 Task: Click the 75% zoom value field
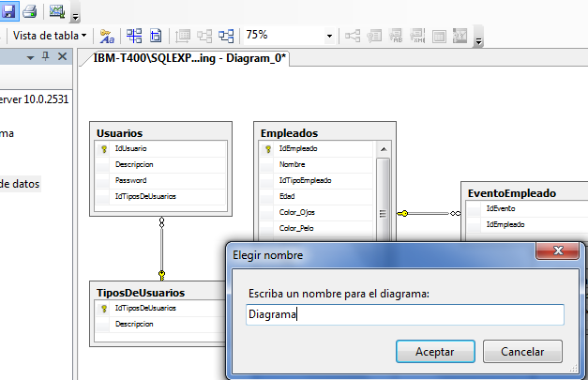[x=284, y=36]
